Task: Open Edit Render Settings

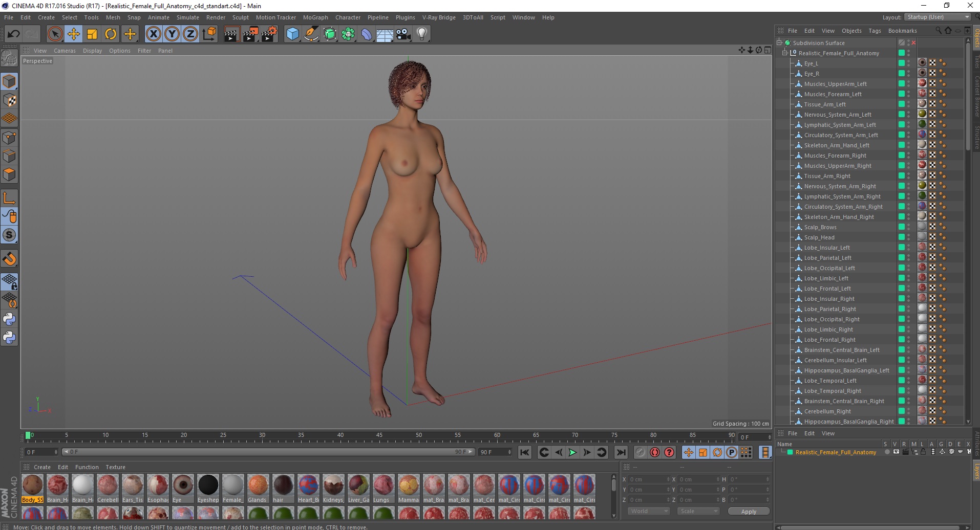Action: (269, 34)
